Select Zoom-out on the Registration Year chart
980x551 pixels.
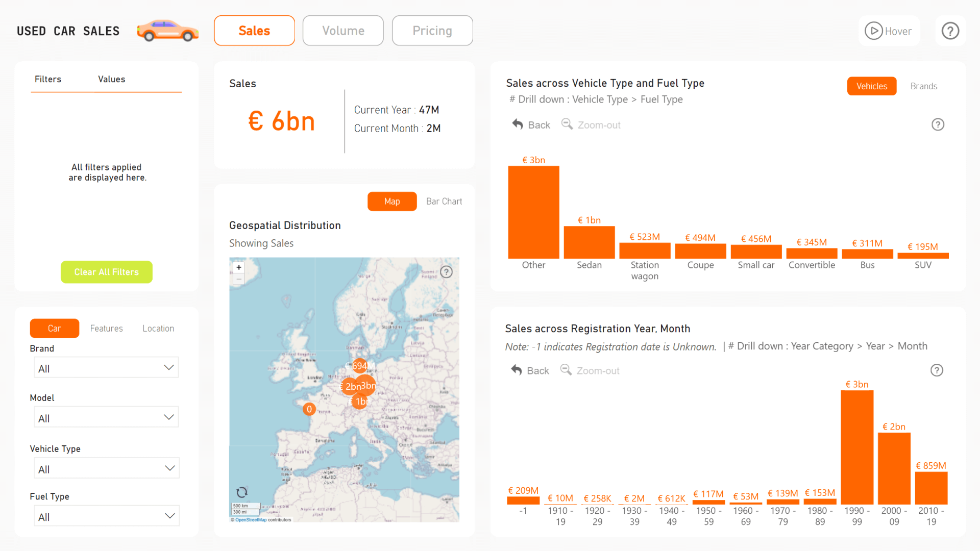coord(590,370)
